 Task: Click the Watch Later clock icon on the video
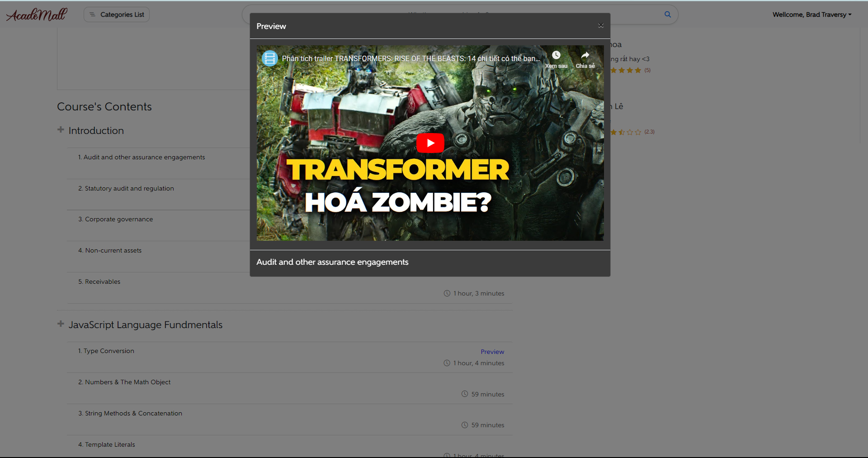[x=556, y=55]
